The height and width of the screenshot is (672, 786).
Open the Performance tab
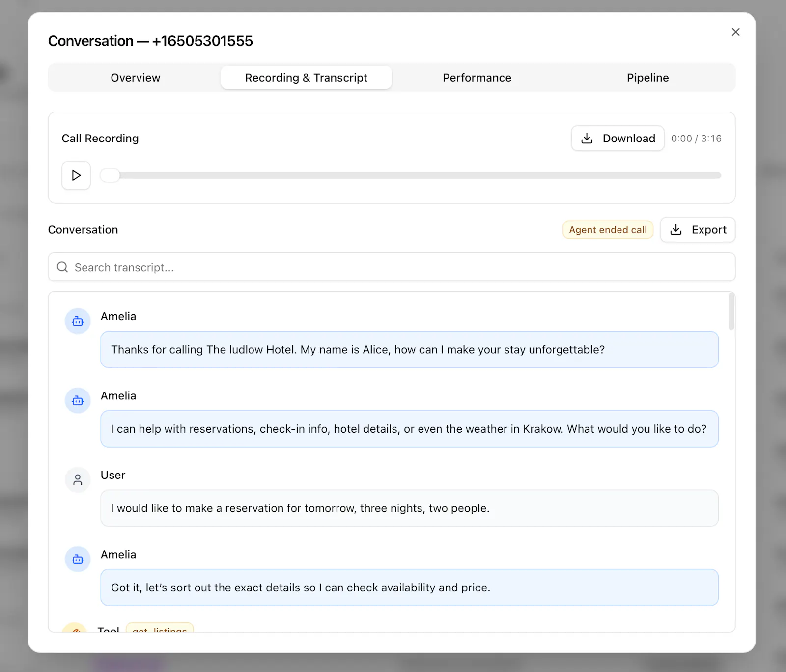click(x=477, y=78)
